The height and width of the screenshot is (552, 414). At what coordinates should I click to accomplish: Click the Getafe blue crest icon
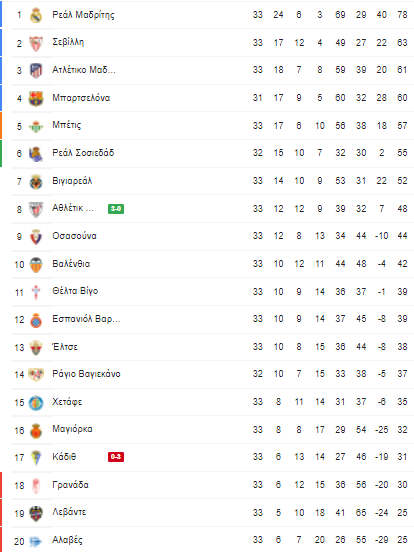coord(36,403)
